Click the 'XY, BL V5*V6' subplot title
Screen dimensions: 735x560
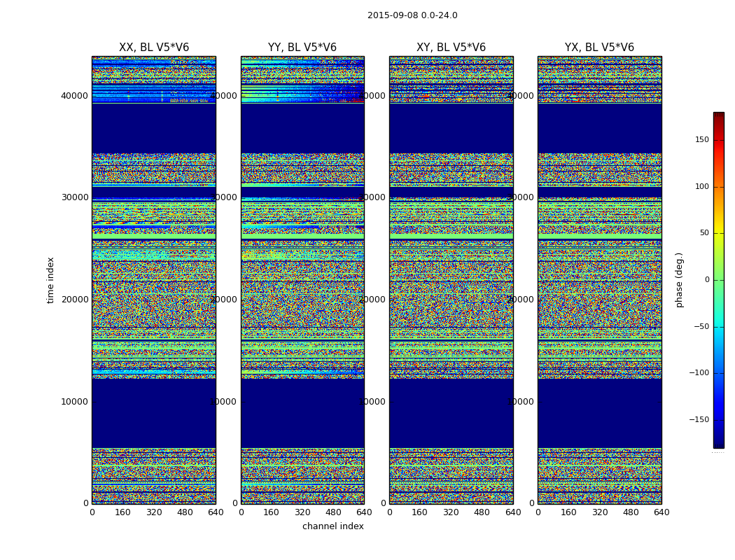[x=451, y=48]
